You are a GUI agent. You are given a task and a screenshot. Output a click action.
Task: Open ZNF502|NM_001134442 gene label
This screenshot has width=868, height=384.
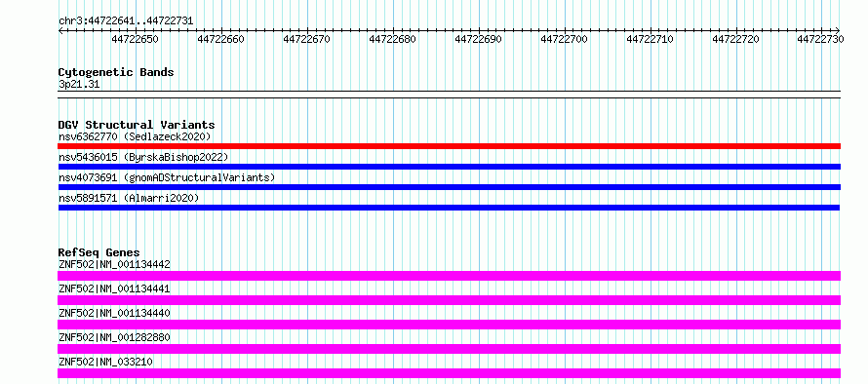click(114, 264)
